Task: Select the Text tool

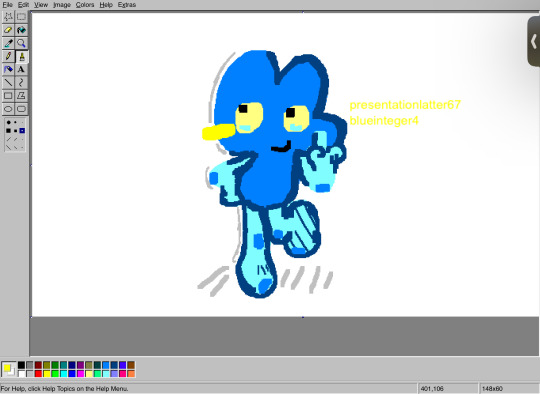Action: point(21,69)
